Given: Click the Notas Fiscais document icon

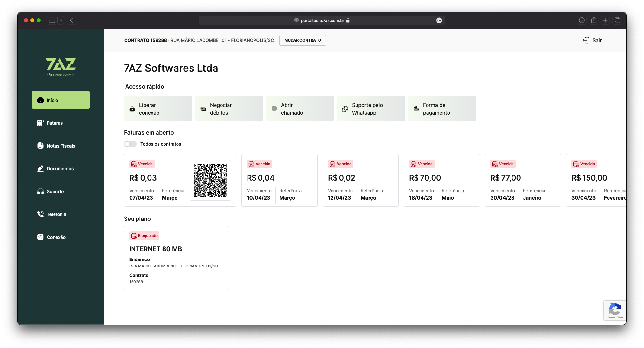Looking at the screenshot, I should [40, 146].
